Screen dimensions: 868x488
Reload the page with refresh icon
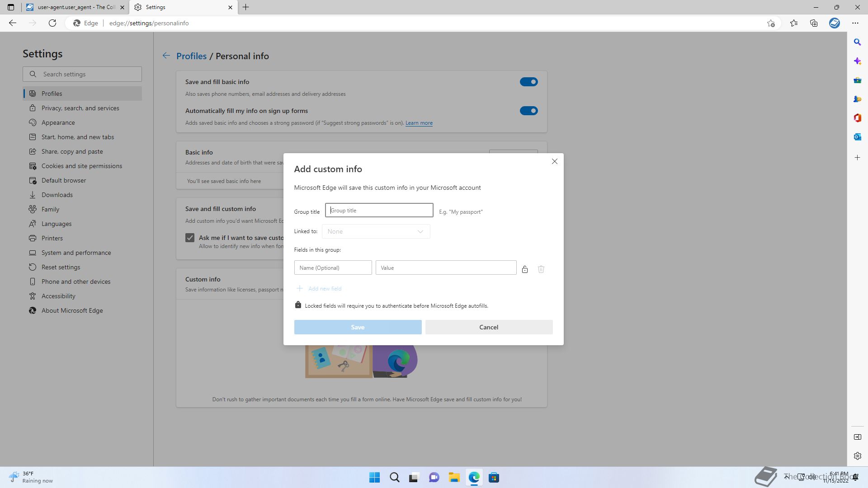pyautogui.click(x=52, y=23)
